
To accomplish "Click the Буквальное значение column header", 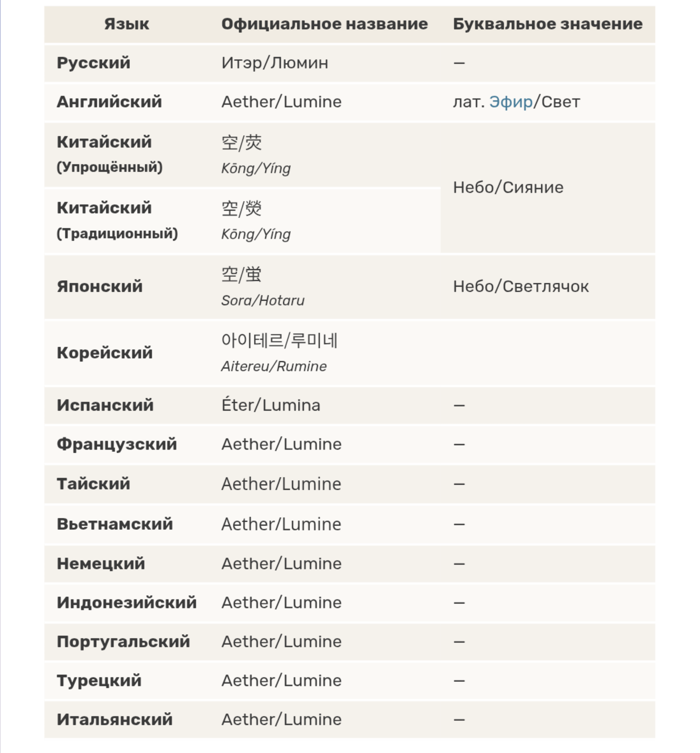I will click(548, 24).
